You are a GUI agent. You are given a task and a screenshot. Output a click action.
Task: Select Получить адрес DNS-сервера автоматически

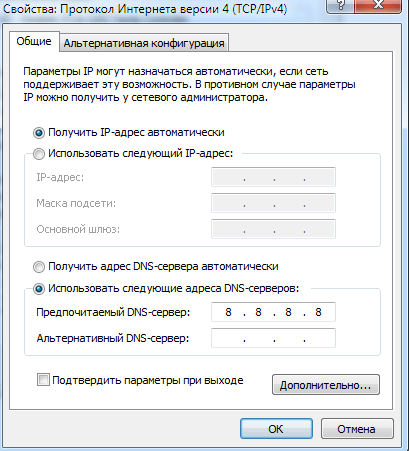point(39,267)
